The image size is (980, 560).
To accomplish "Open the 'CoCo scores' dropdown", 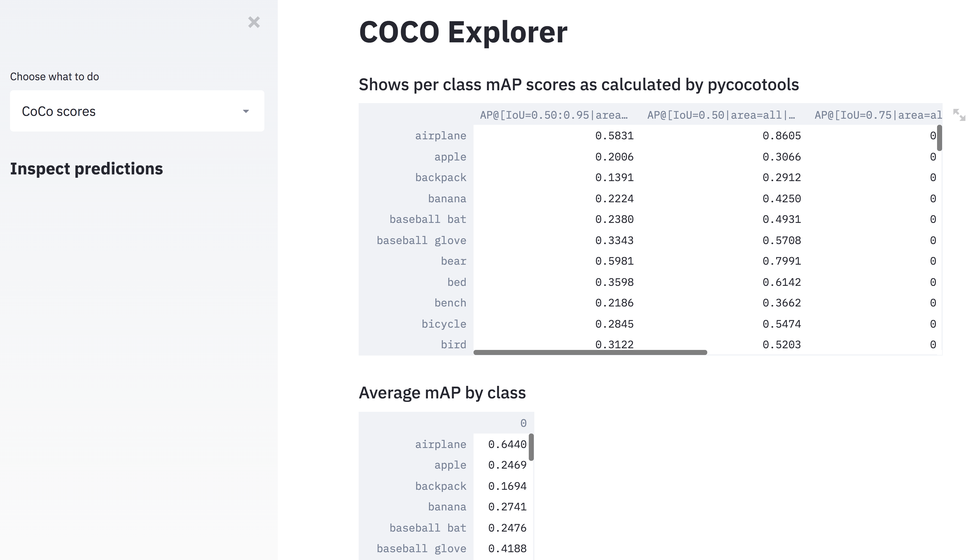I will [137, 111].
